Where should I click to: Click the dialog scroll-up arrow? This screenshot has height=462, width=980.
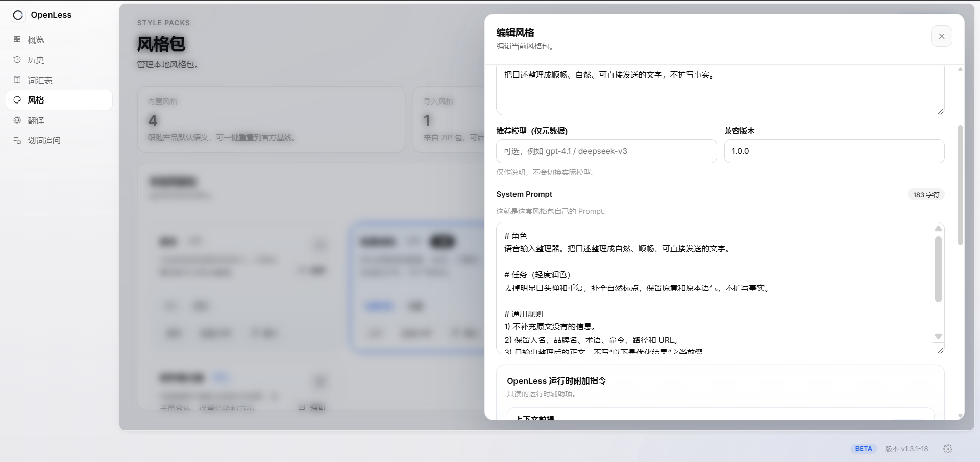960,69
